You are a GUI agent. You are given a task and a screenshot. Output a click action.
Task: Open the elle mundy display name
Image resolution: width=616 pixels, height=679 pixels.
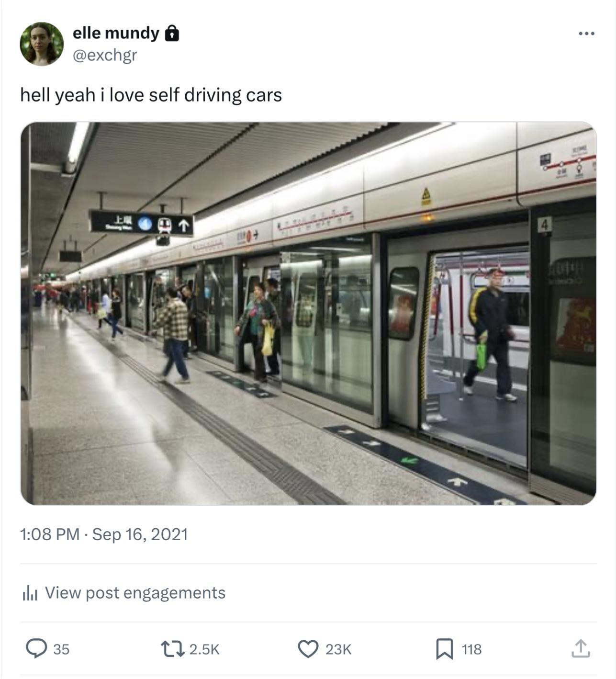click(x=115, y=33)
